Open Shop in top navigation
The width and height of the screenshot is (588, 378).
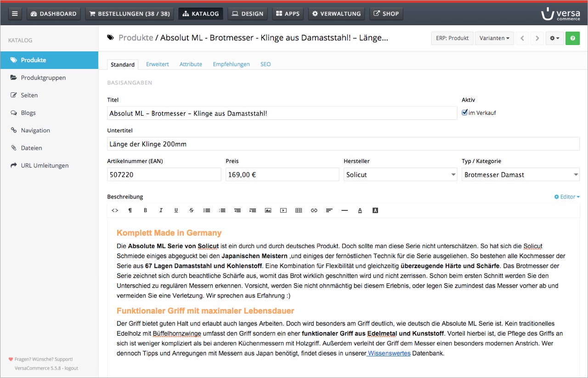[x=386, y=14]
